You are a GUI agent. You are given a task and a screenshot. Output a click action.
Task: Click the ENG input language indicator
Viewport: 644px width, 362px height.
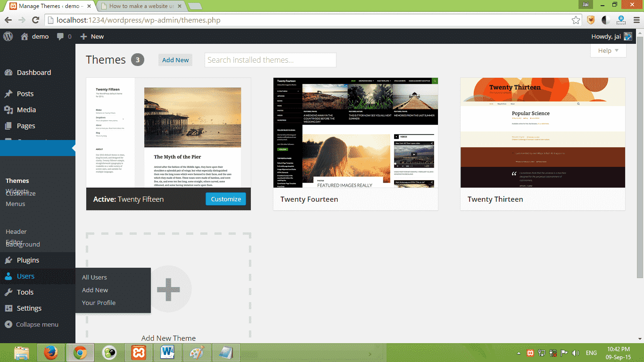click(x=591, y=353)
